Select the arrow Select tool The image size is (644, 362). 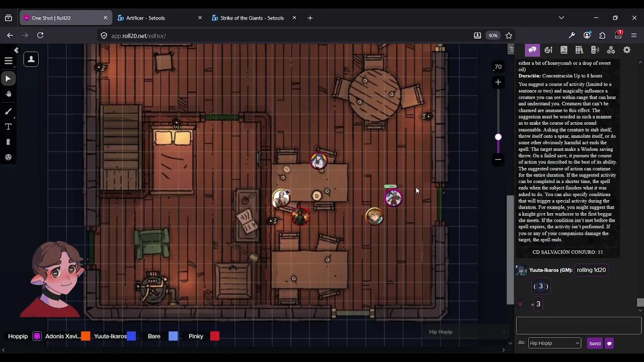8,78
